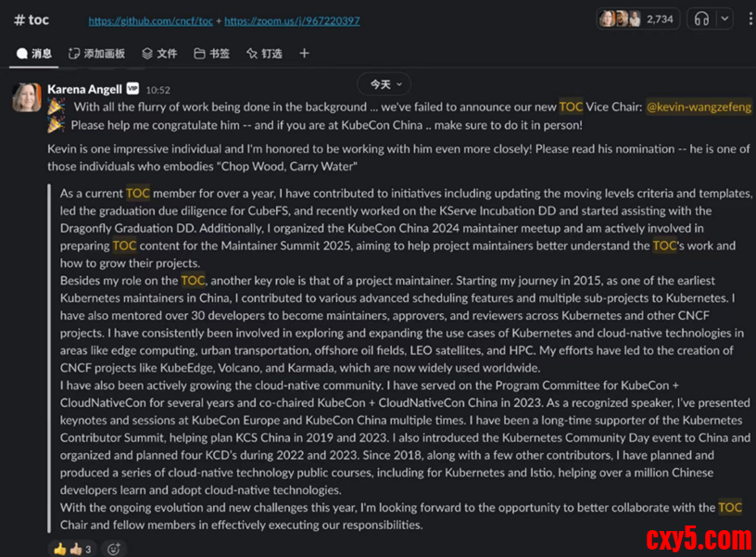This screenshot has height=557, width=756.
Task: Open the github.com/cncf/toc link
Action: click(x=150, y=21)
